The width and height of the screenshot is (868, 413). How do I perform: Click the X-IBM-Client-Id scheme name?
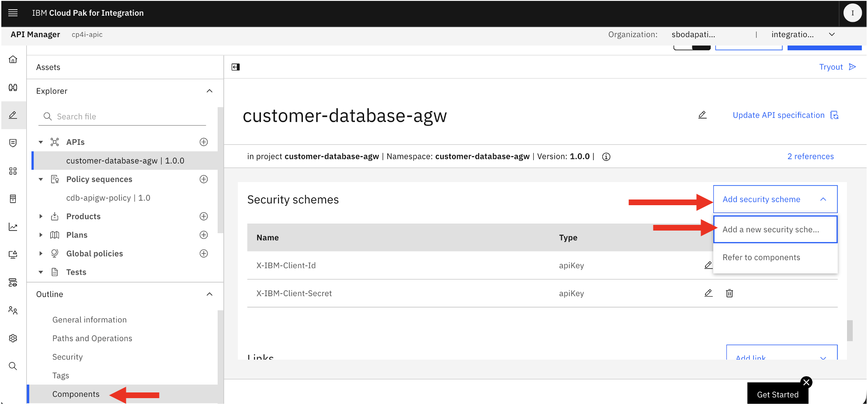[x=286, y=266]
